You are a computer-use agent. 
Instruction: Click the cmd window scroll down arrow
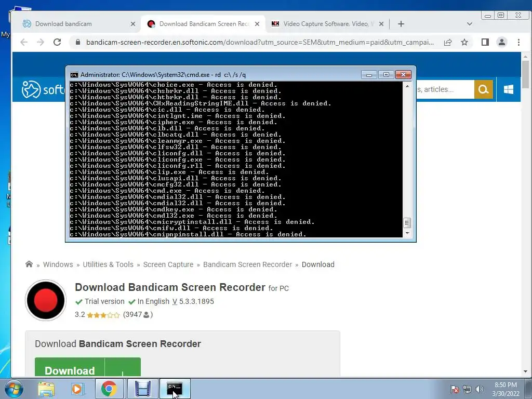pyautogui.click(x=407, y=233)
